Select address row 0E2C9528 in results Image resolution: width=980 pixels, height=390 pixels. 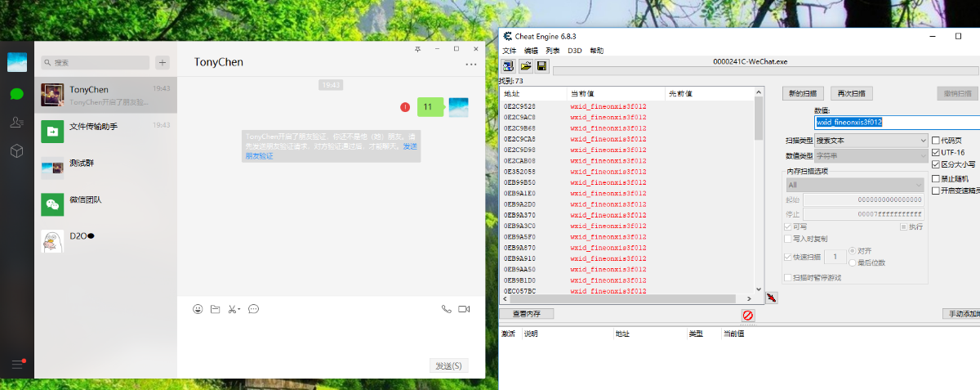627,106
